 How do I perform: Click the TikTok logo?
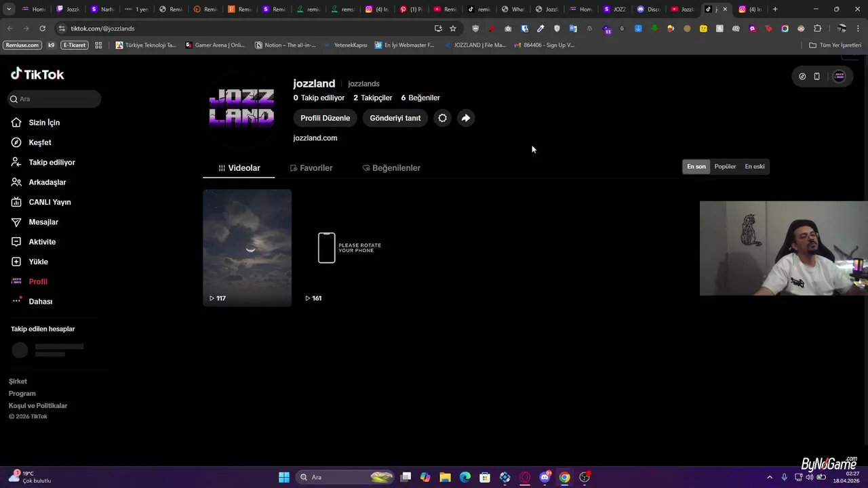(x=37, y=75)
